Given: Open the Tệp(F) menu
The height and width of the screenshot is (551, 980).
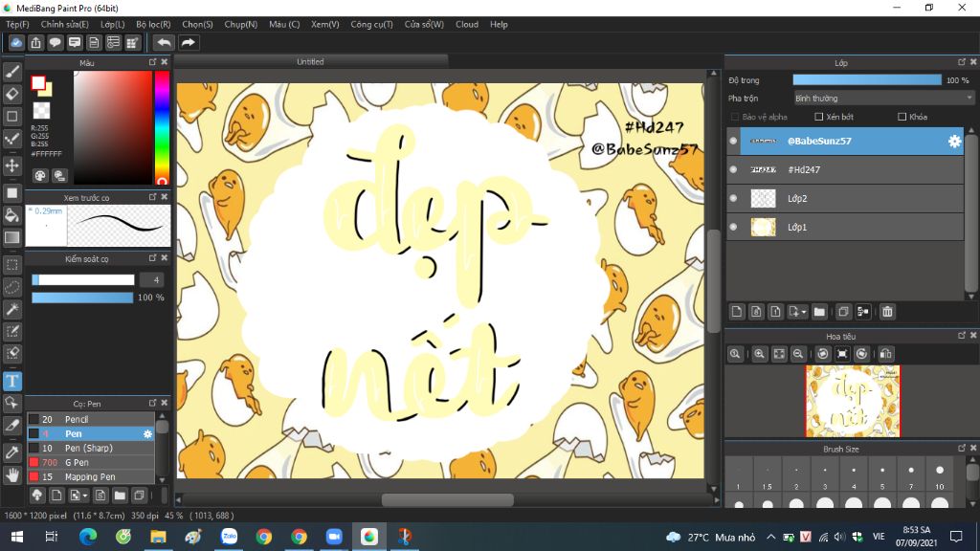Looking at the screenshot, I should click(x=17, y=24).
